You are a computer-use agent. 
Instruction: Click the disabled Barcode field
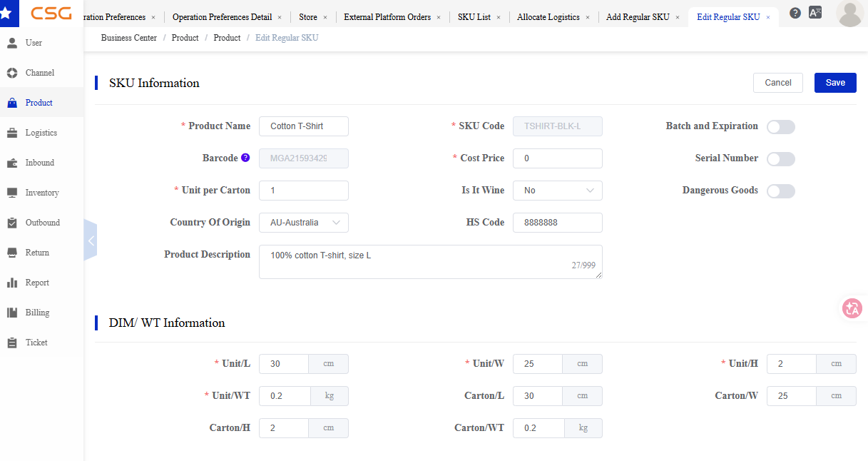[x=304, y=158]
